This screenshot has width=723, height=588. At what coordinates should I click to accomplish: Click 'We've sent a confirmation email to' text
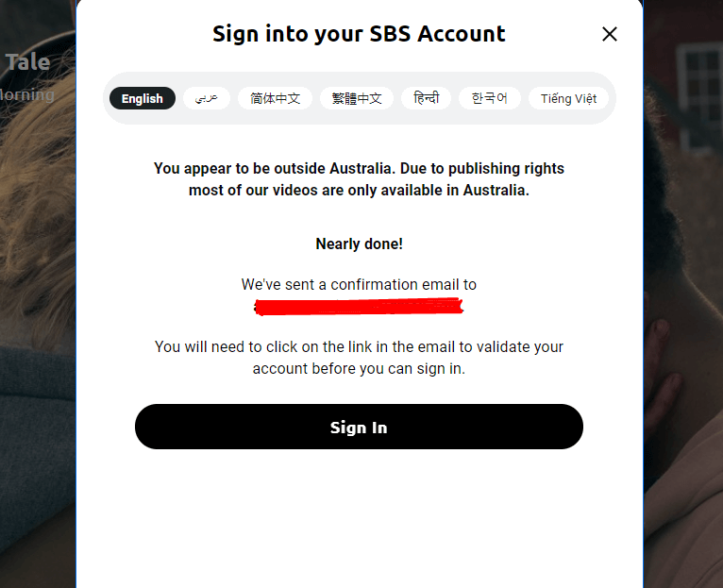point(359,284)
